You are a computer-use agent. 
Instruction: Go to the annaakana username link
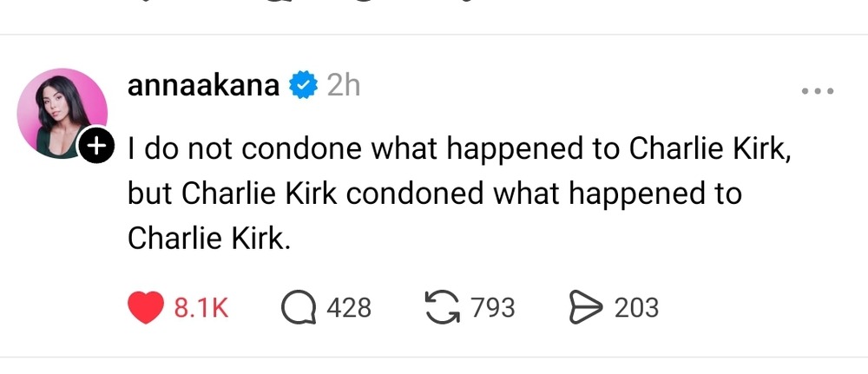(x=203, y=86)
